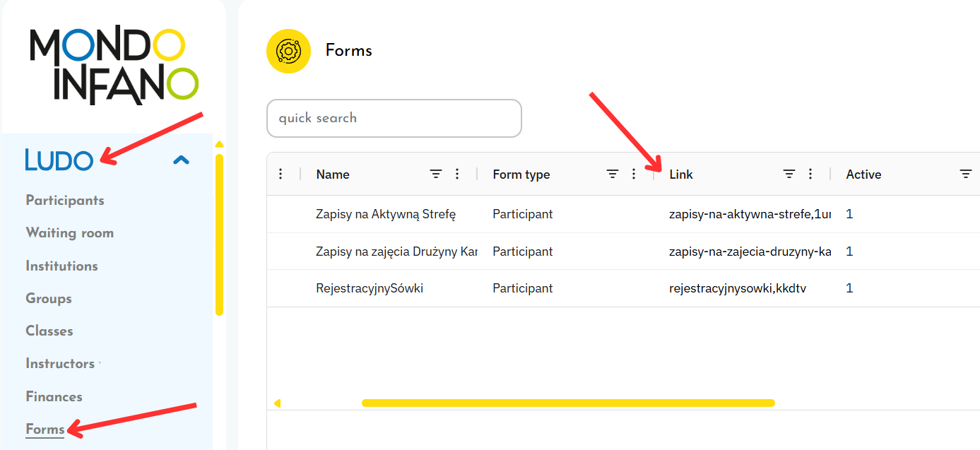The height and width of the screenshot is (450, 980).
Task: Select Groups in the sidebar
Action: (x=49, y=299)
